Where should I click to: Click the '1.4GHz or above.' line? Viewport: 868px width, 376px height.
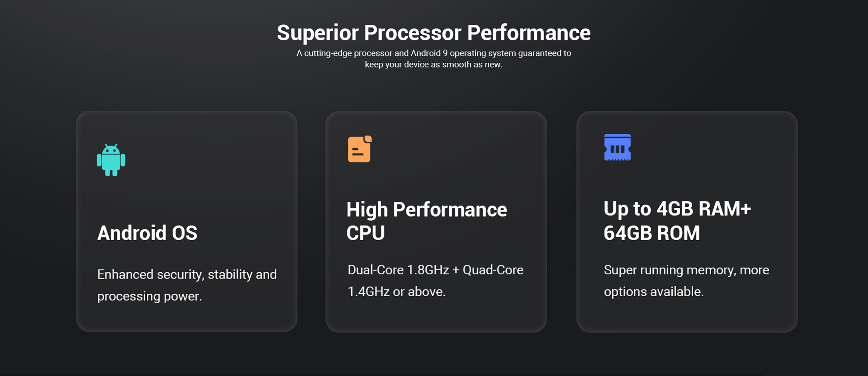click(x=396, y=292)
